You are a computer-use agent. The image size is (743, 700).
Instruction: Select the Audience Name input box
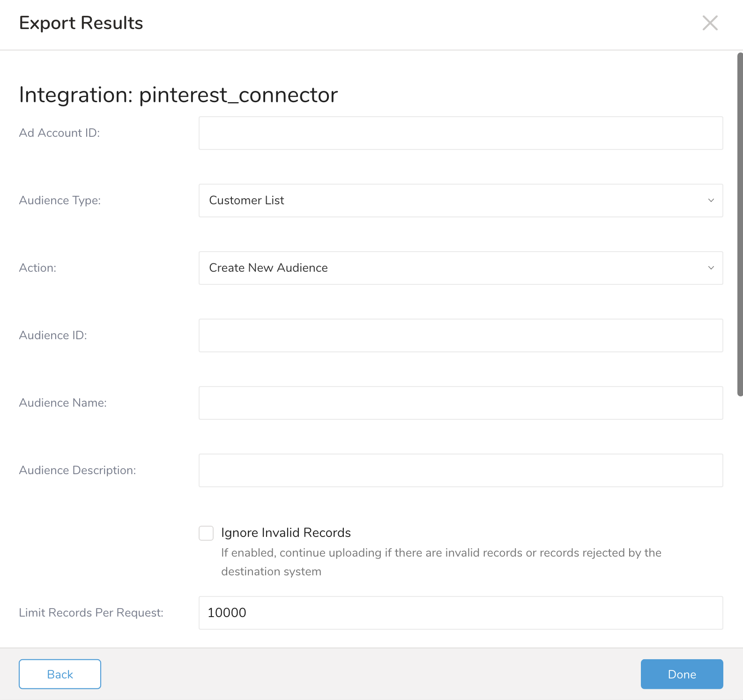pyautogui.click(x=461, y=403)
